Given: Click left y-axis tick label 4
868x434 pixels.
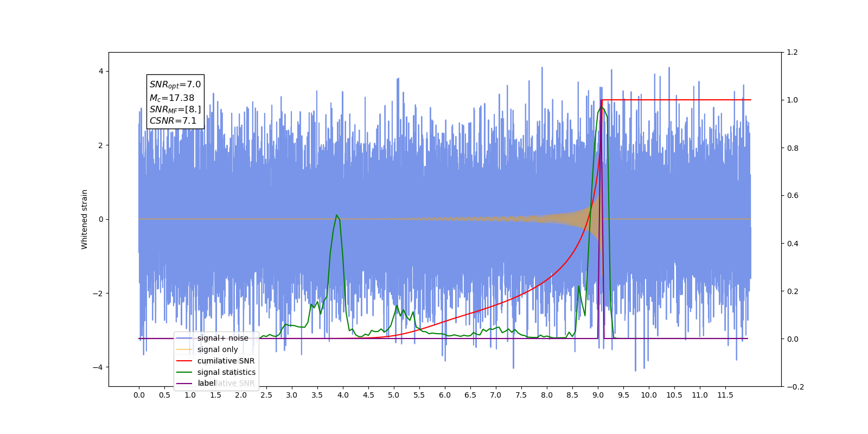Looking at the screenshot, I should [101, 71].
